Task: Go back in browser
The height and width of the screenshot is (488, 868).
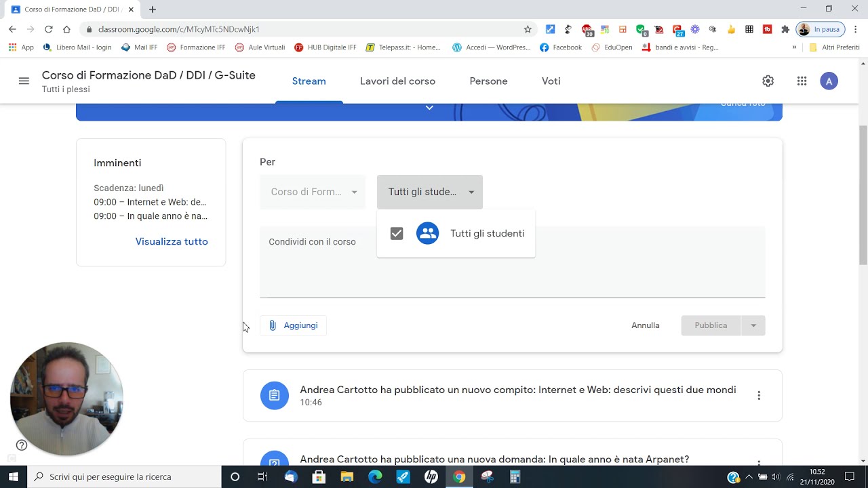Action: click(12, 29)
